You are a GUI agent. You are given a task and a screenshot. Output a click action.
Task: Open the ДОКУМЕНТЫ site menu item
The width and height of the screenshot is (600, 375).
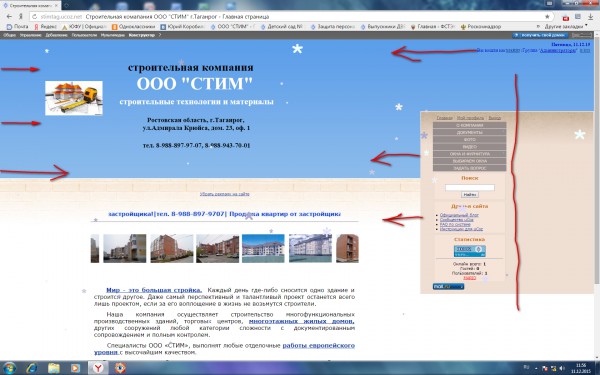470,132
